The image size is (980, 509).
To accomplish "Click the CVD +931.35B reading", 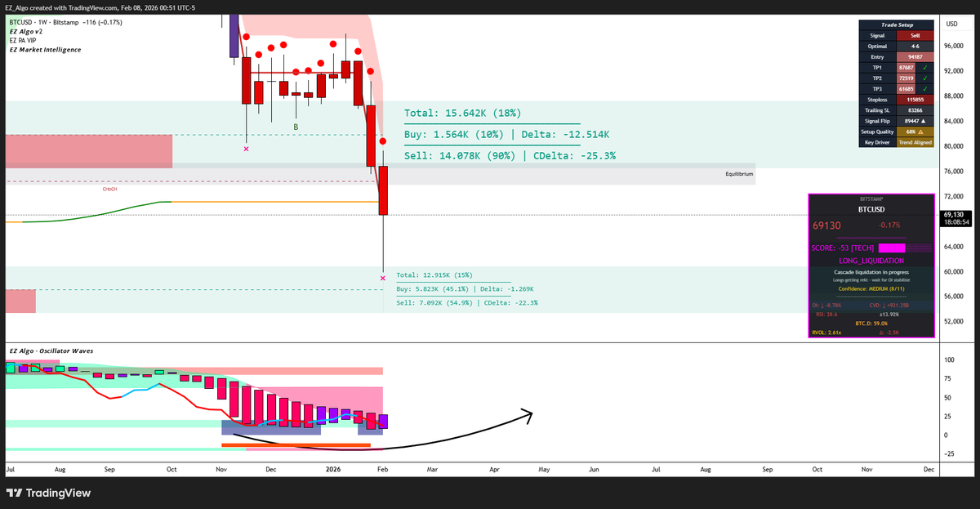I will 889,306.
